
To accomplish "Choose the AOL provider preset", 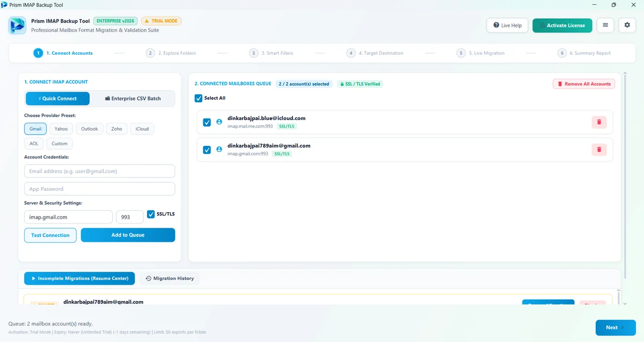I will [34, 144].
